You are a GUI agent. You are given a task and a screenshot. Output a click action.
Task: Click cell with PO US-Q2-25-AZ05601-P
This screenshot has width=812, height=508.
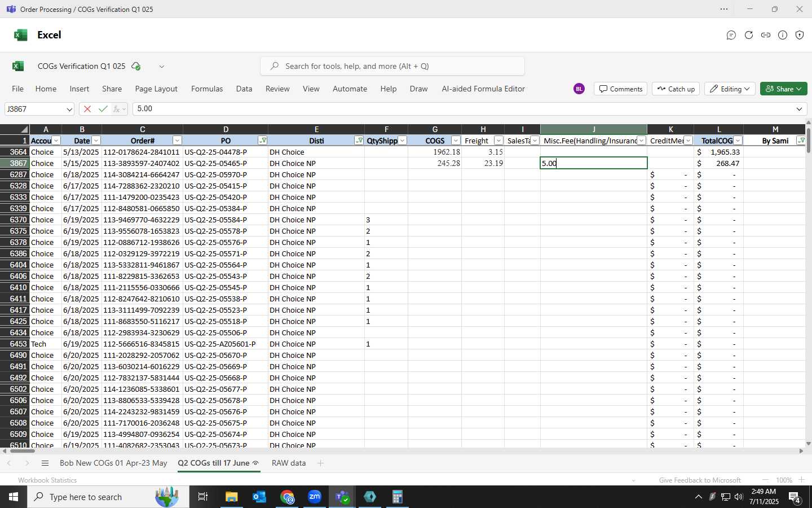pos(225,344)
